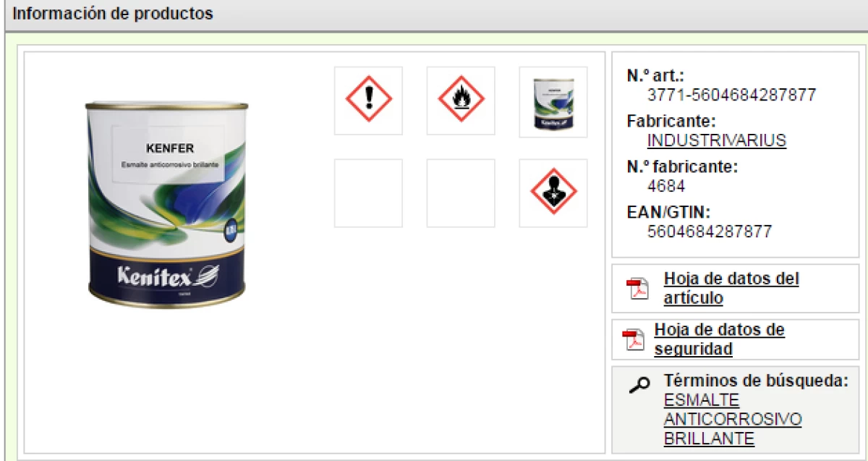Click the article number 3771-5604684287877
Image resolution: width=868 pixels, height=461 pixels.
(731, 95)
